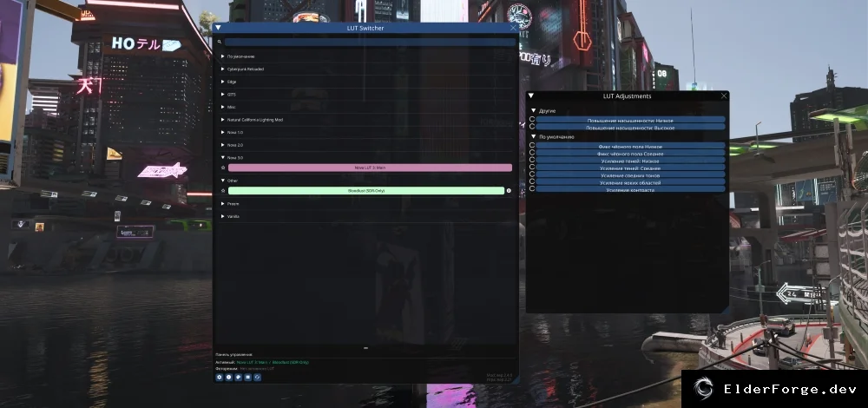Viewport: 868px width, 408px height.
Task: Click info icon beside Bloodlust (SDR Only)
Action: click(509, 191)
